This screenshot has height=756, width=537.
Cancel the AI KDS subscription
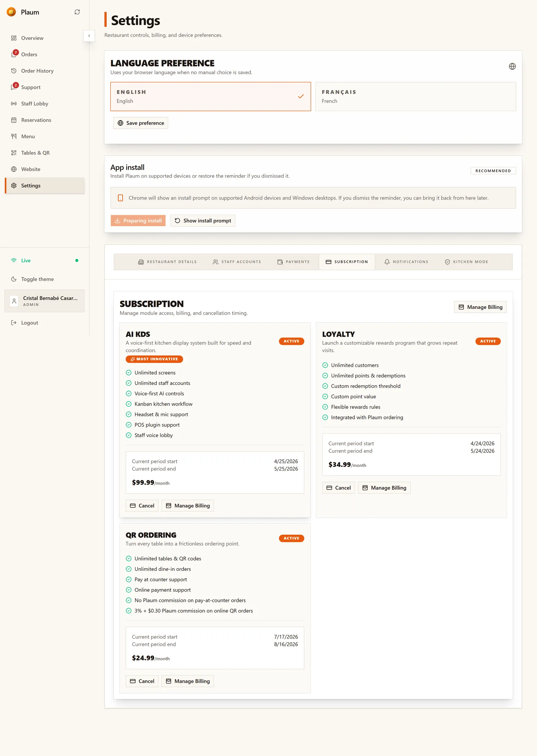[142, 506]
